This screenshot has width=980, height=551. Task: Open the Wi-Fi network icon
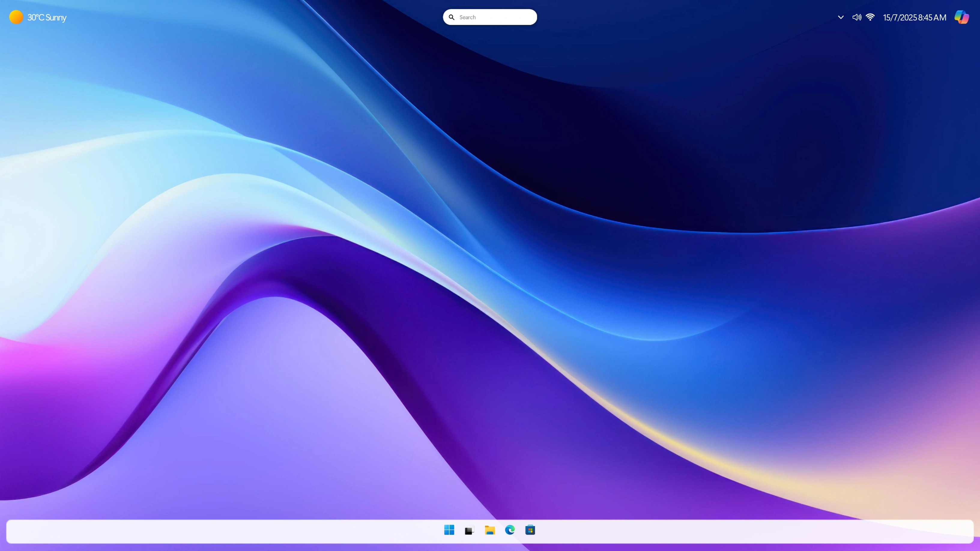tap(870, 17)
